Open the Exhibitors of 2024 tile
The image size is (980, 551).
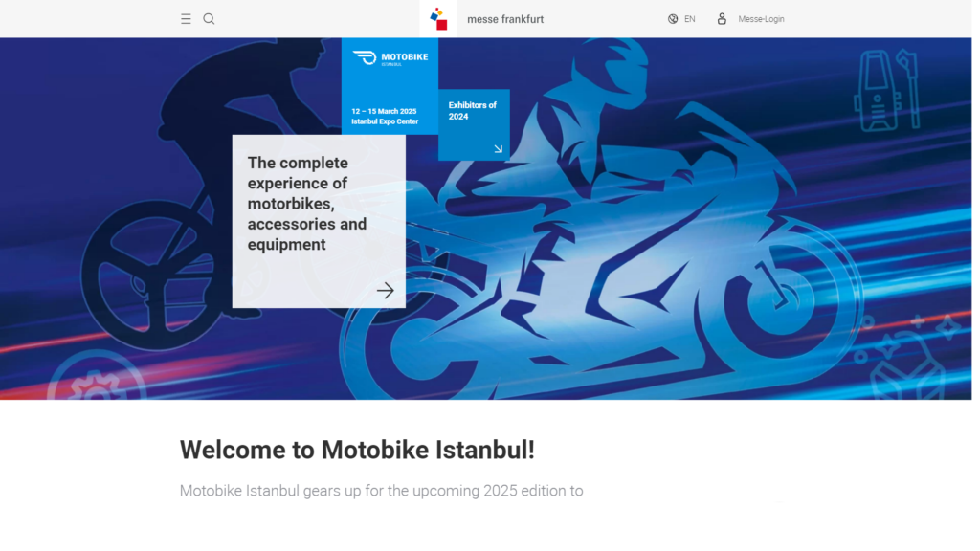coord(474,125)
